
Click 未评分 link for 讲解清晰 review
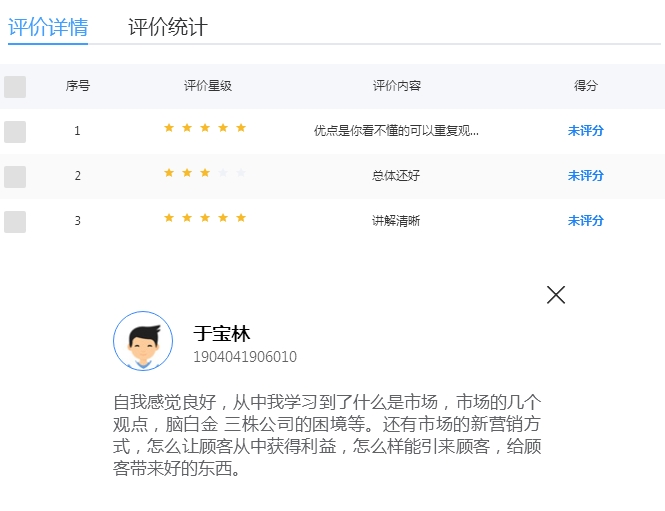point(585,221)
